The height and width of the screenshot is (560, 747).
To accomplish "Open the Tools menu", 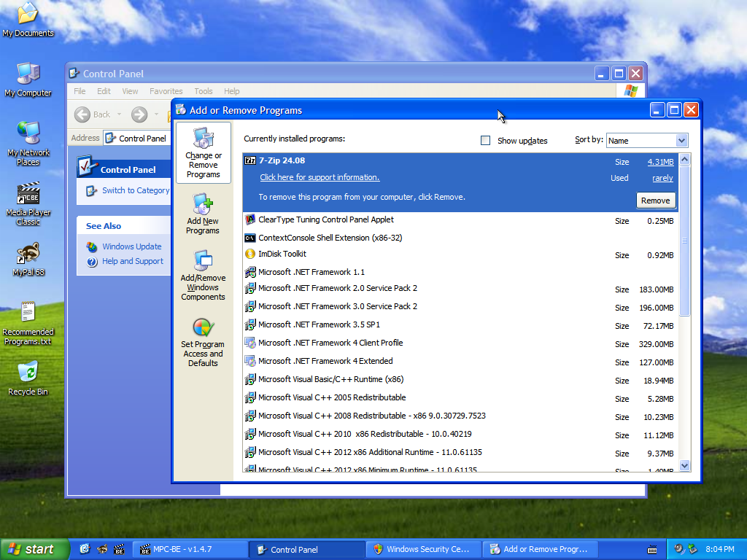I will [204, 91].
